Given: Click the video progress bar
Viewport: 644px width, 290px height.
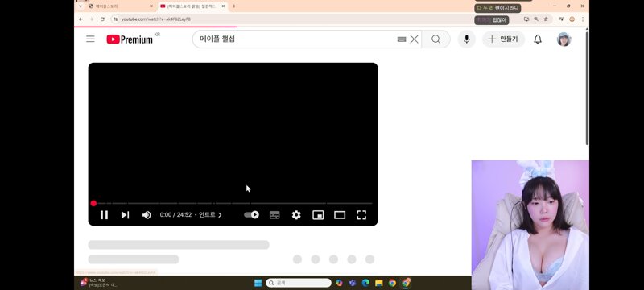Looking at the screenshot, I should click(x=233, y=203).
